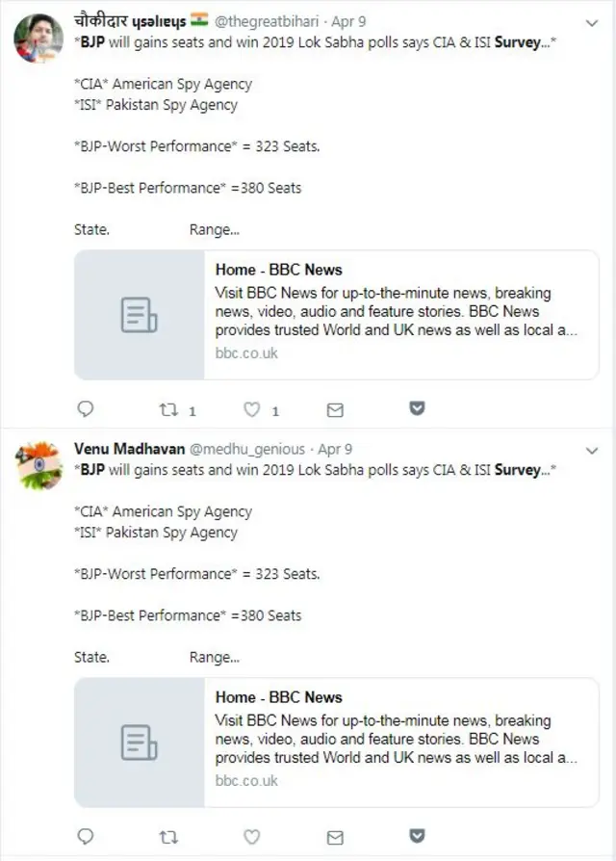Open first Home - BBC News link card
This screenshot has height=861, width=616.
pyautogui.click(x=336, y=315)
